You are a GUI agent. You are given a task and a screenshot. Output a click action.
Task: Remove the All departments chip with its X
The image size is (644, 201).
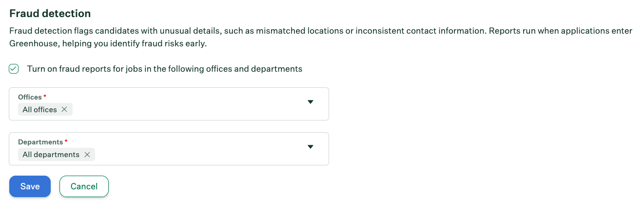(87, 155)
